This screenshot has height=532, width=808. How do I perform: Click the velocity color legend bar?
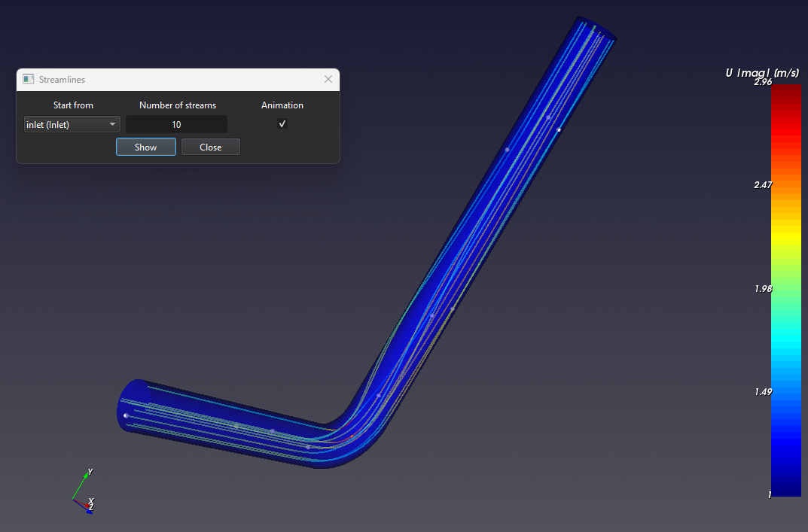(786, 290)
